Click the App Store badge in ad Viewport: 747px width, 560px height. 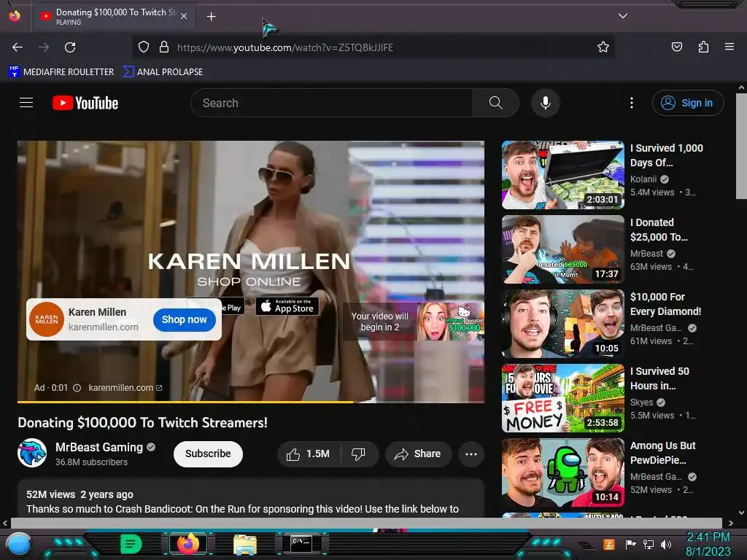click(x=287, y=306)
